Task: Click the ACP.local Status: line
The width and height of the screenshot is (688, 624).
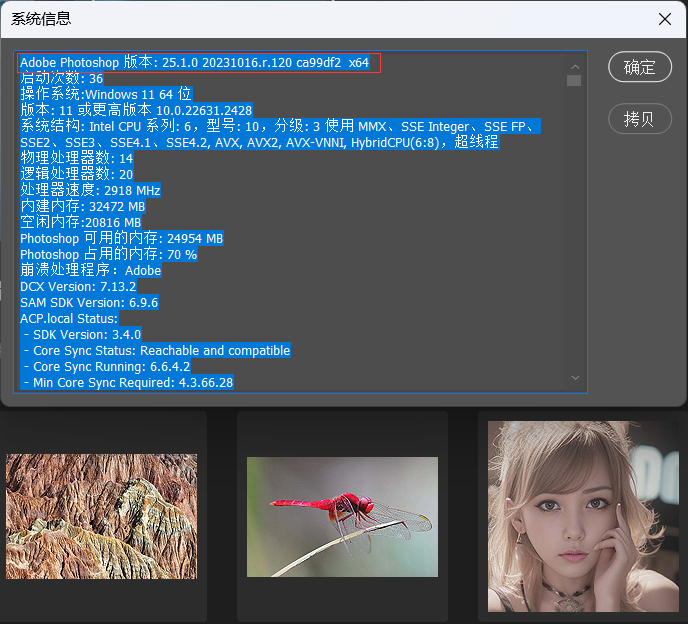Action: point(69,319)
